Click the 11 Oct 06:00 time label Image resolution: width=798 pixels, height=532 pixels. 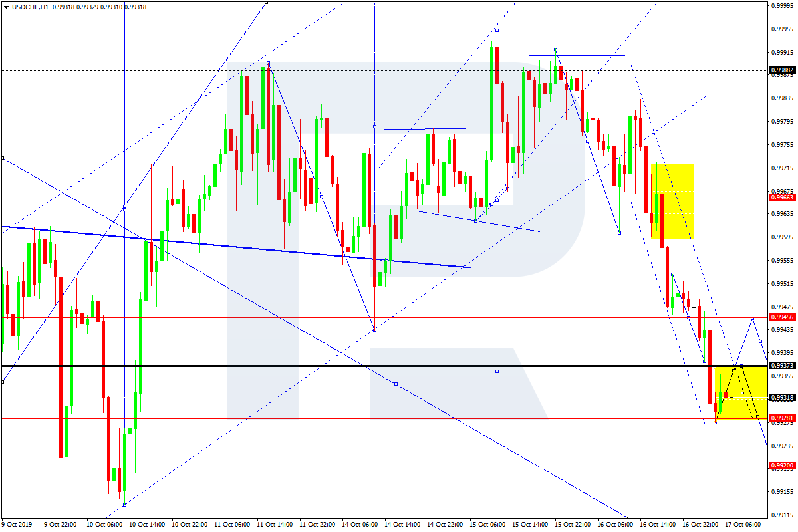231,525
